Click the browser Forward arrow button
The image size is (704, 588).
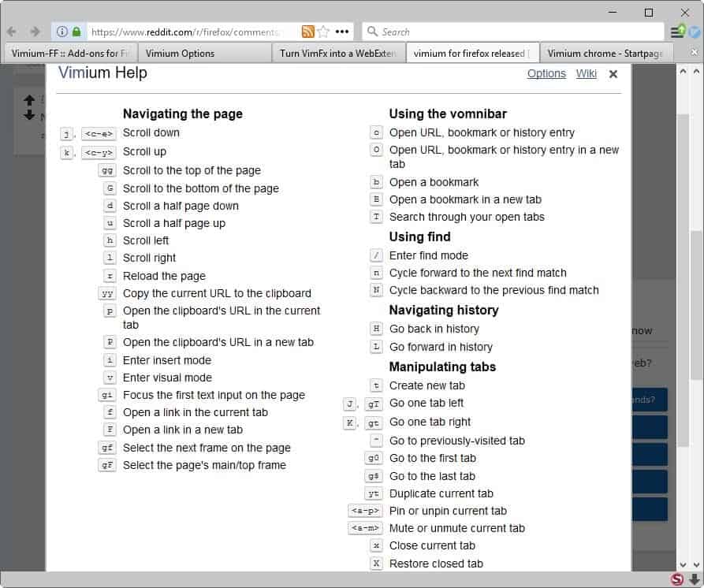click(x=34, y=32)
